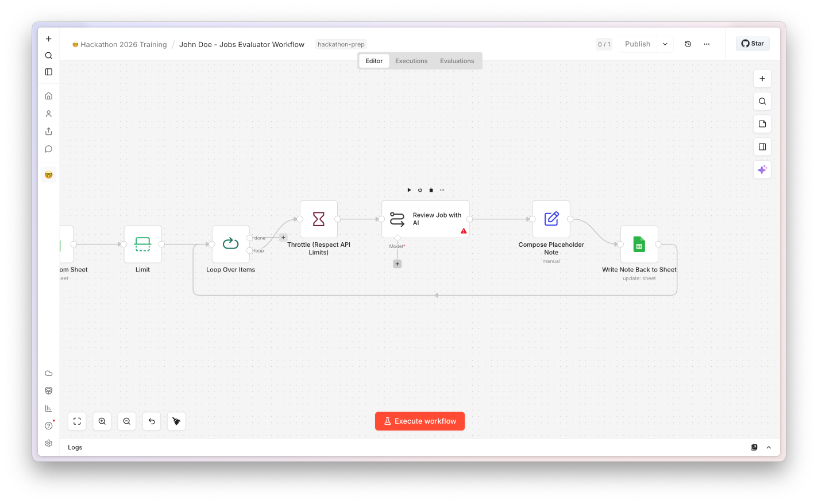Click the Limit node icon
Image resolution: width=818 pixels, height=504 pixels.
tap(142, 244)
